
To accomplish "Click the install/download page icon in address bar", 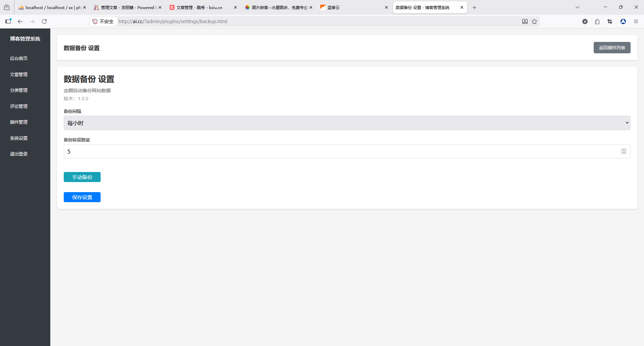I will [x=525, y=21].
